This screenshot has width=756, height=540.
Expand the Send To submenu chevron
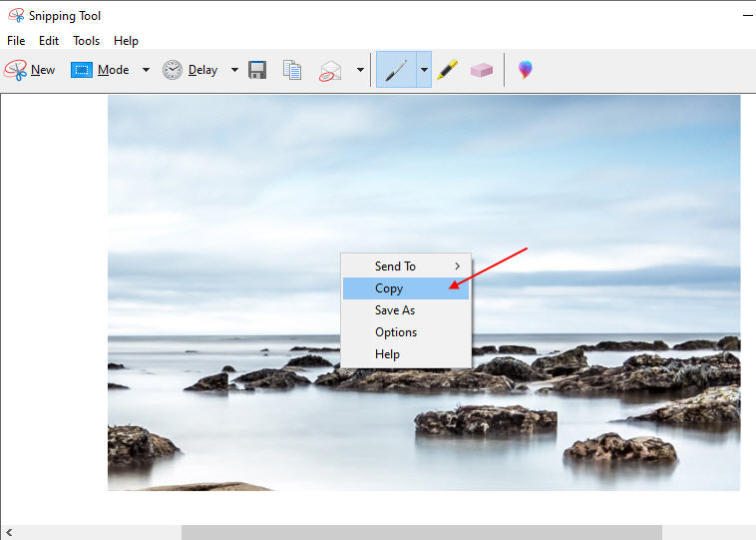coord(457,267)
